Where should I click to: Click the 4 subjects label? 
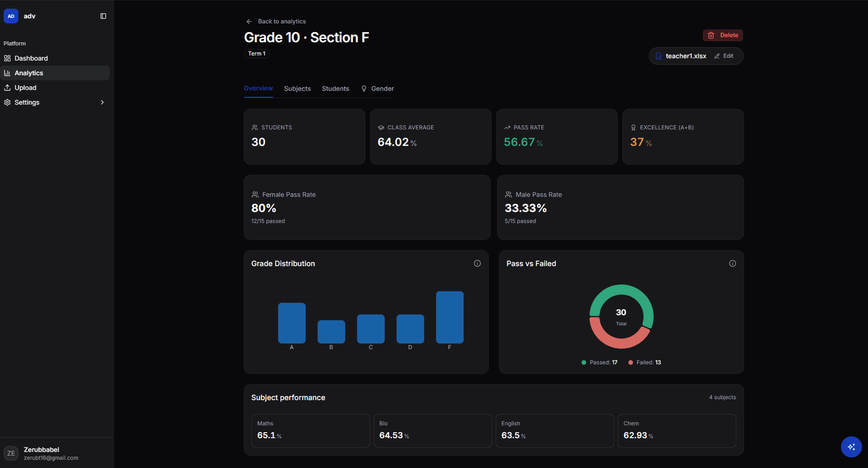point(722,397)
